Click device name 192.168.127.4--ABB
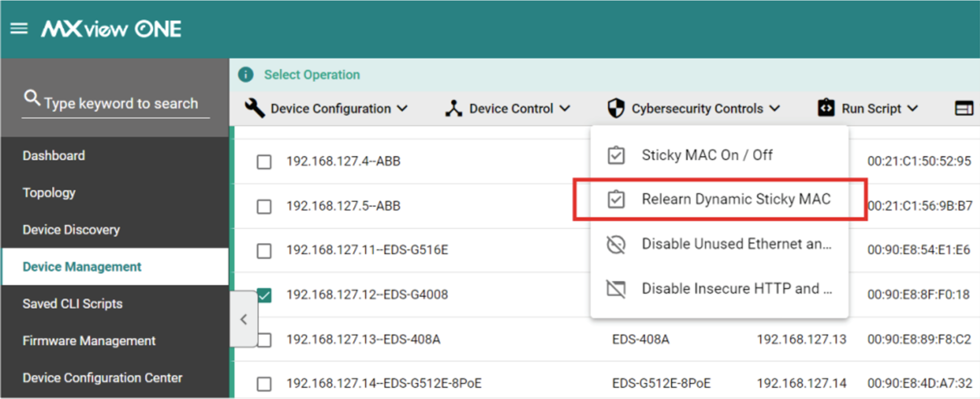 (344, 161)
